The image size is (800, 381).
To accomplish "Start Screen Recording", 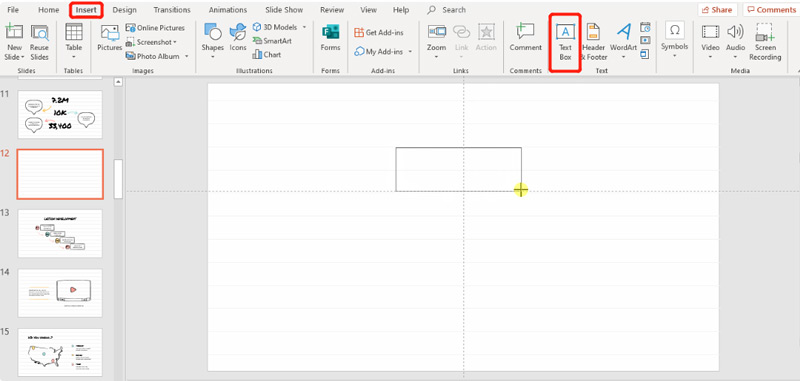I will pyautogui.click(x=765, y=43).
